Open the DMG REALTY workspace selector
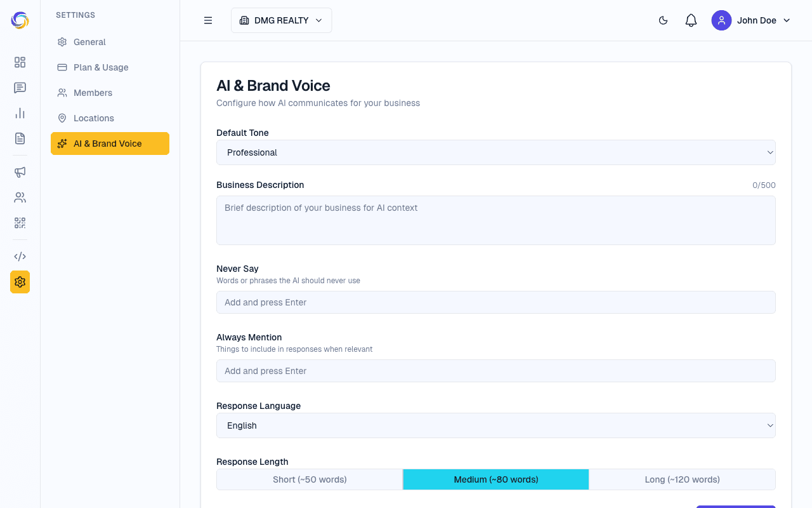The image size is (812, 508). 281,20
